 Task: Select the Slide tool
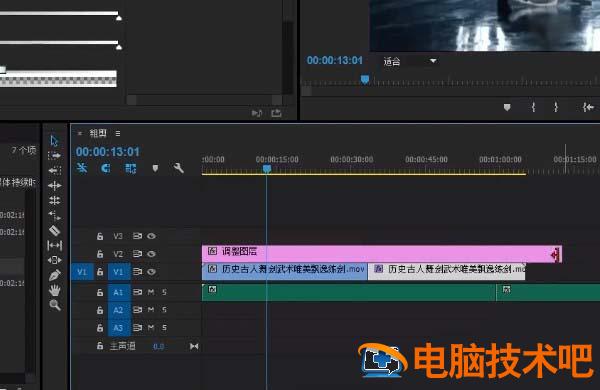55,260
